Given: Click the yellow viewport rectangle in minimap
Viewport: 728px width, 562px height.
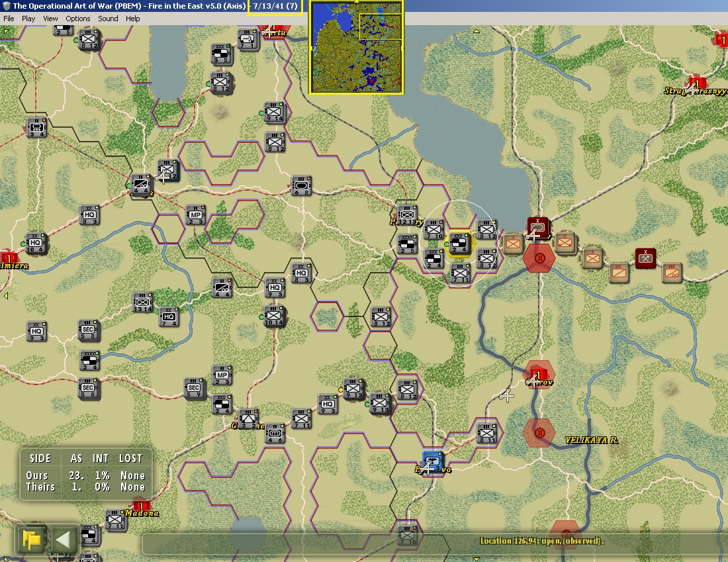Looking at the screenshot, I should [381, 27].
